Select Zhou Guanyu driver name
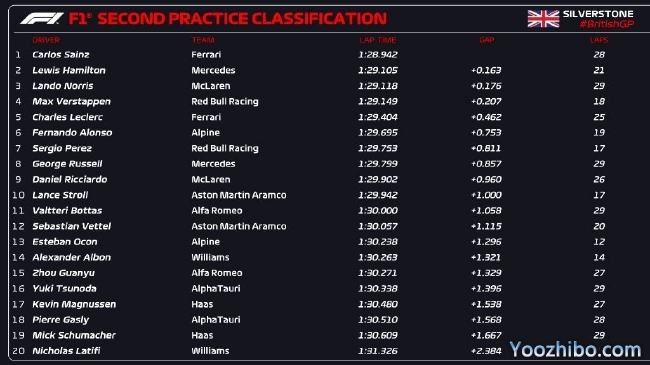This screenshot has width=650, height=365. tap(63, 273)
